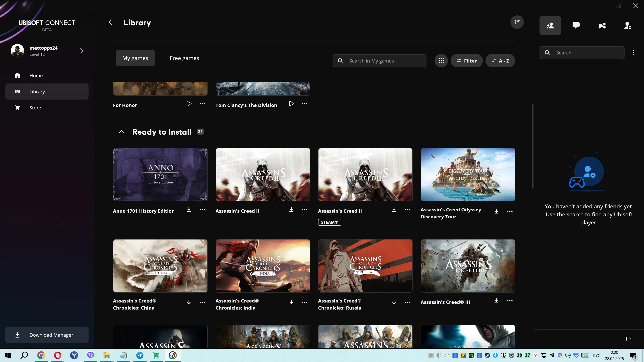This screenshot has width=644, height=362.
Task: Download Assassin's Creed II Steam version
Action: [394, 209]
